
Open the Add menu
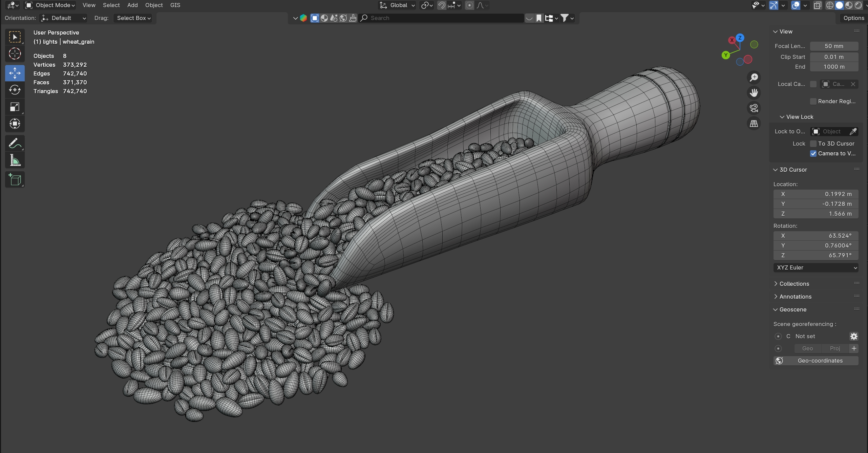point(132,5)
